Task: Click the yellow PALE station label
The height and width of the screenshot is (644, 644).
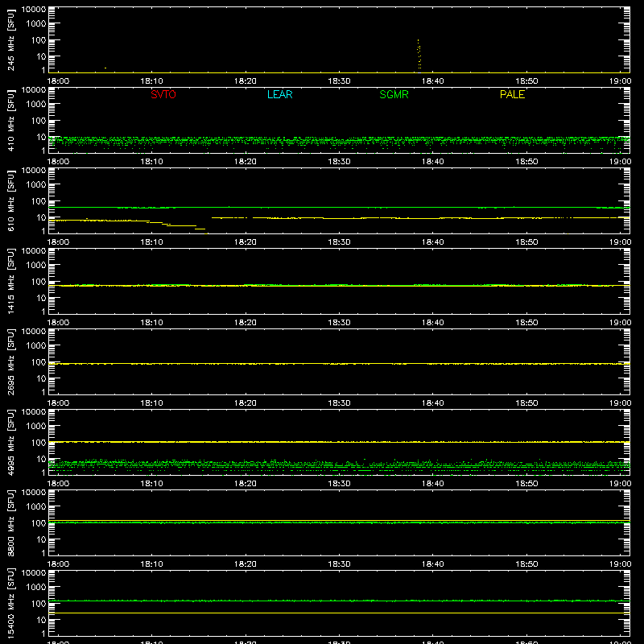Action: tap(512, 94)
